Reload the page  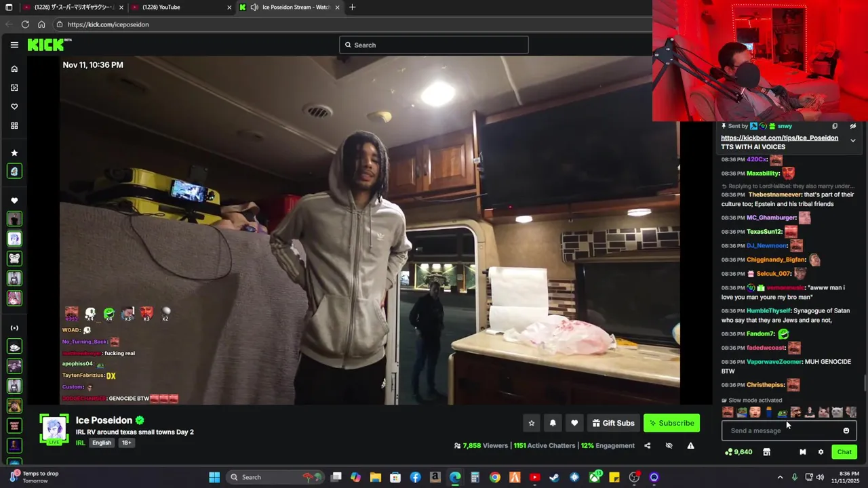[x=25, y=24]
